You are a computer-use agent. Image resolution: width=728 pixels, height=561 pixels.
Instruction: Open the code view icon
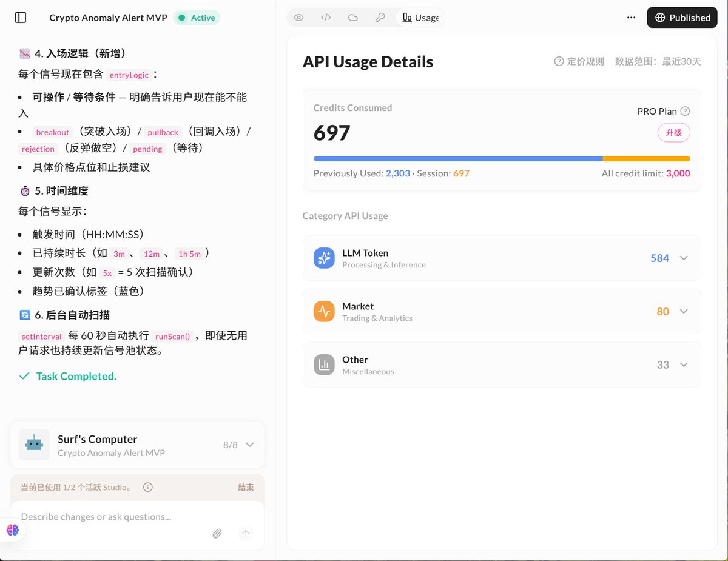tap(326, 18)
